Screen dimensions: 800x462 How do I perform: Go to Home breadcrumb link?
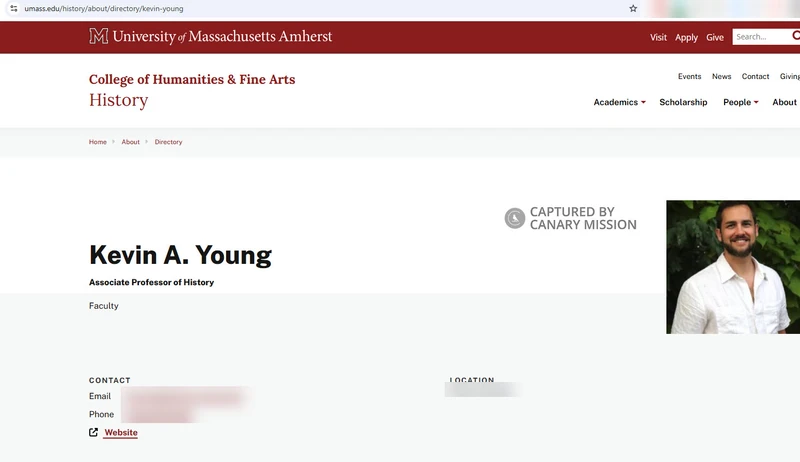pos(97,142)
